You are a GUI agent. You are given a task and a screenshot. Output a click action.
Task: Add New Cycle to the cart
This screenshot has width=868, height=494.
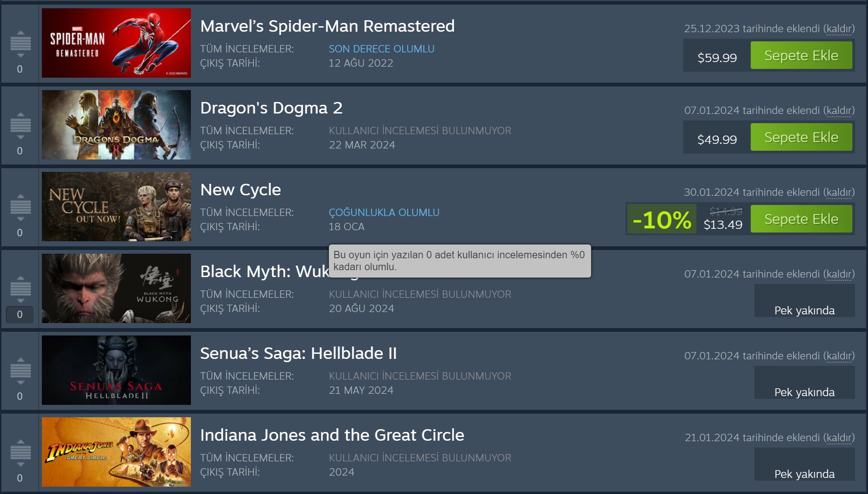point(801,219)
